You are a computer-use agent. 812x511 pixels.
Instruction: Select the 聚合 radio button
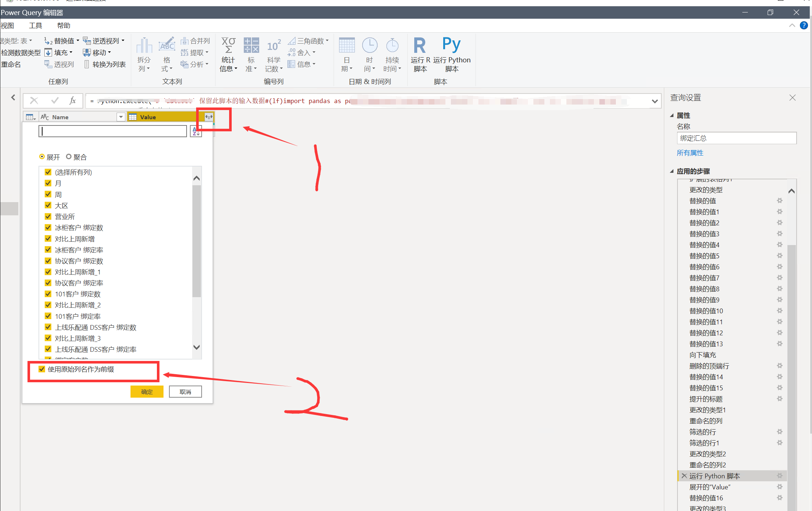[x=69, y=157]
